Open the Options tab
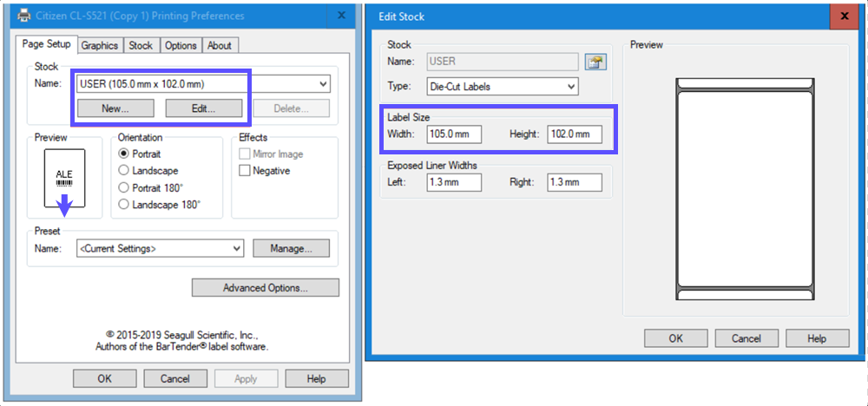Viewport: 868px width, 406px height. pos(181,46)
